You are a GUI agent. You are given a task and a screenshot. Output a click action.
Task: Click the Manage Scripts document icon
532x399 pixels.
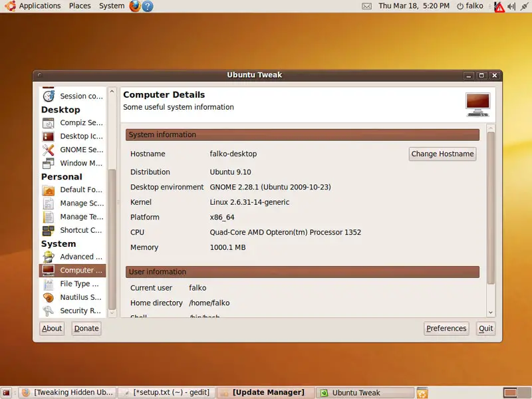[49, 203]
